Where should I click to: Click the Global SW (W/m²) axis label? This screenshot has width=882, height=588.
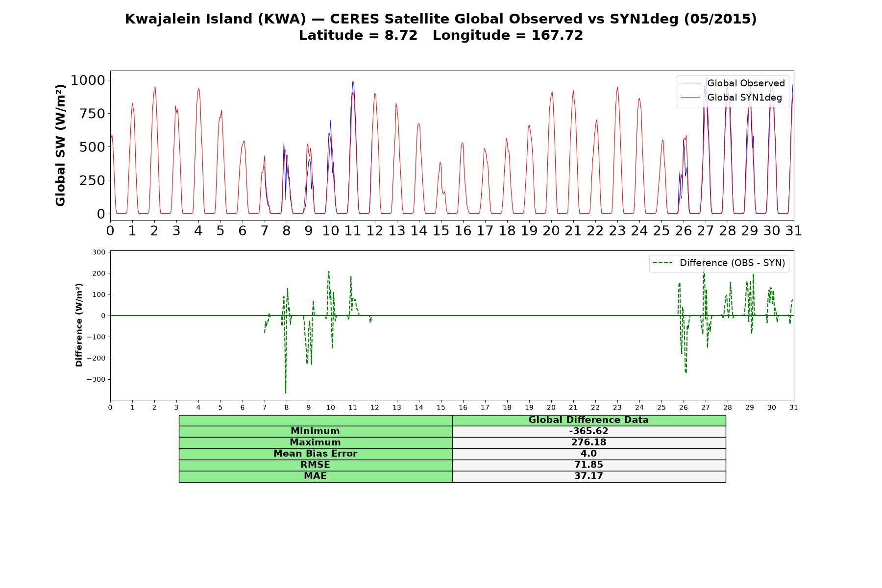click(60, 145)
